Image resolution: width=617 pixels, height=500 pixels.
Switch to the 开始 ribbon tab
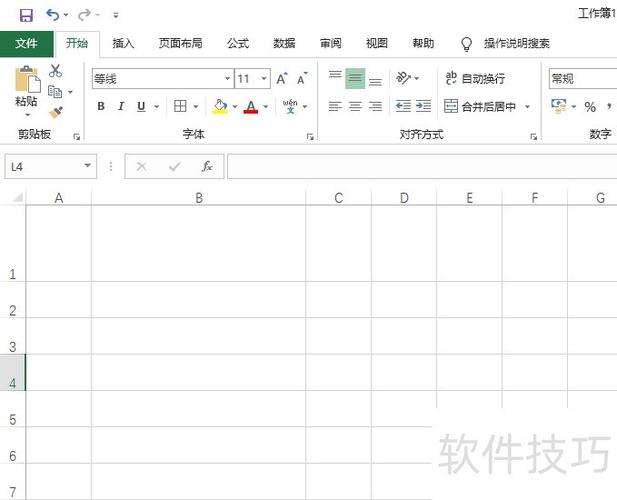coord(77,43)
